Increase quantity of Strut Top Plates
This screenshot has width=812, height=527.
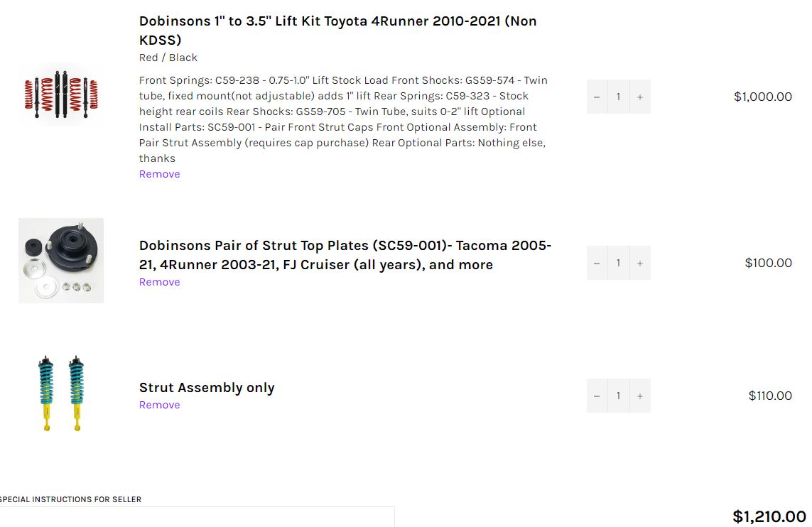(640, 263)
